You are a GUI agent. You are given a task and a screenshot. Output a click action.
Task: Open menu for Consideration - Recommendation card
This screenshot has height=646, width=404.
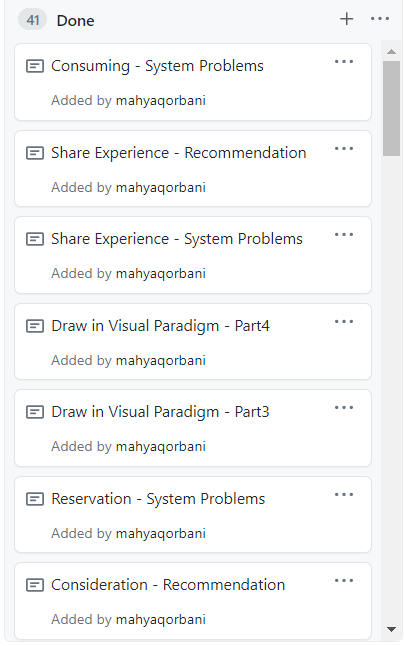coord(344,581)
